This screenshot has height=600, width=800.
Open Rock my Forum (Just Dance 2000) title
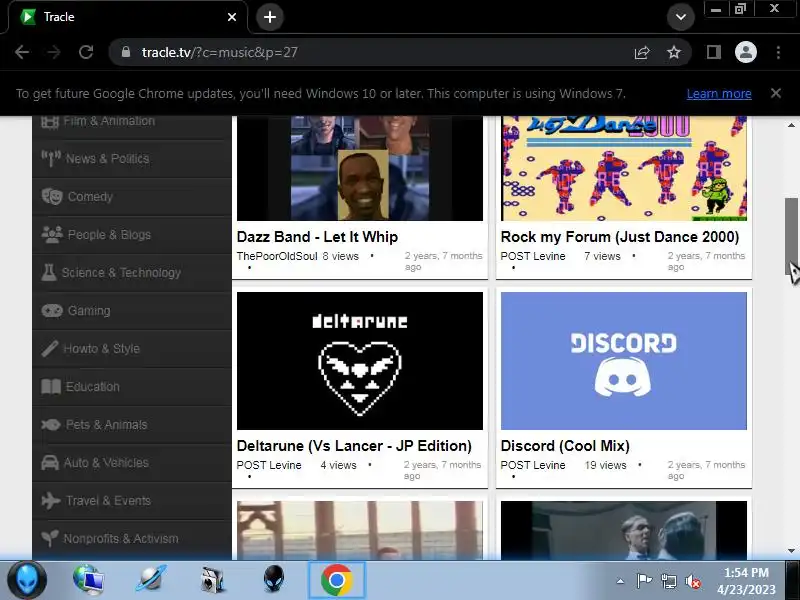[620, 237]
